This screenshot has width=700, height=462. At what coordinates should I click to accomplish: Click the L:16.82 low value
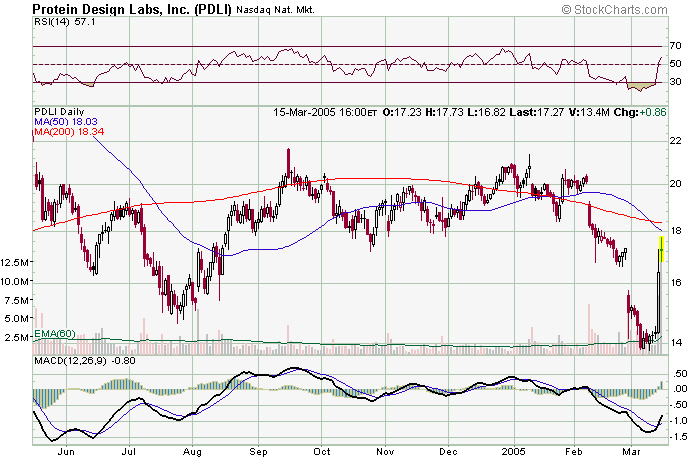486,112
